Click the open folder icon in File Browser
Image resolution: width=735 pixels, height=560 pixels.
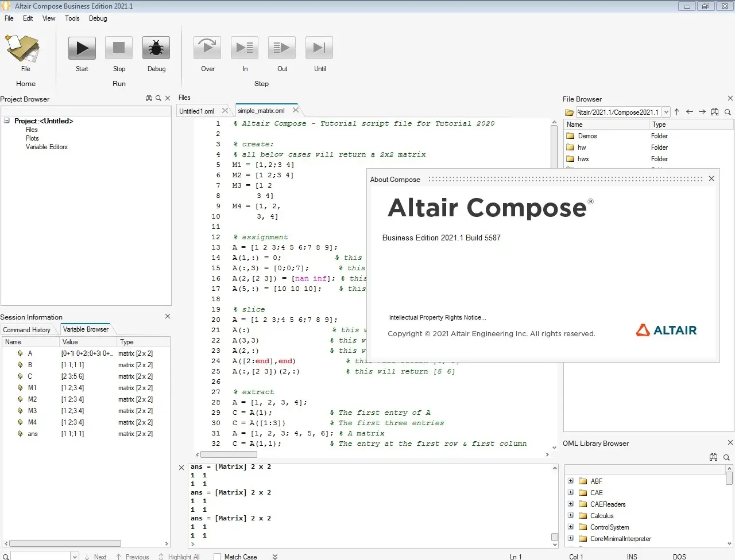click(x=570, y=112)
